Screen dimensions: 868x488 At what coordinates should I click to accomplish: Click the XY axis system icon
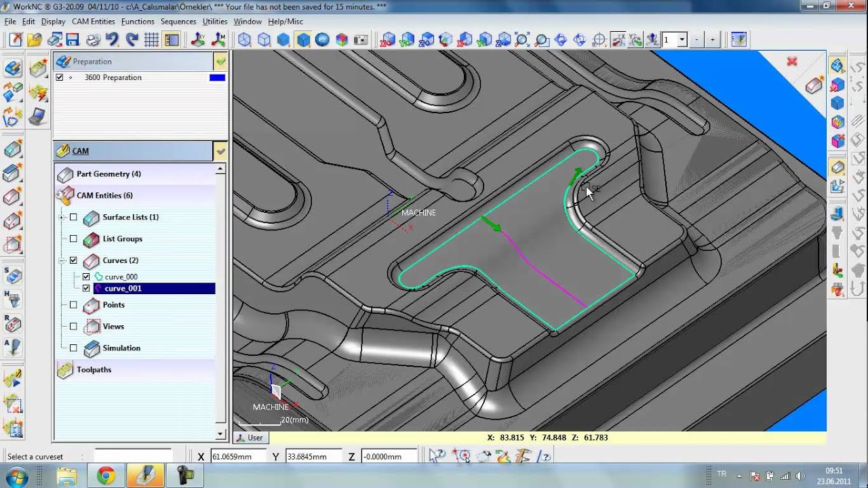tap(198, 40)
